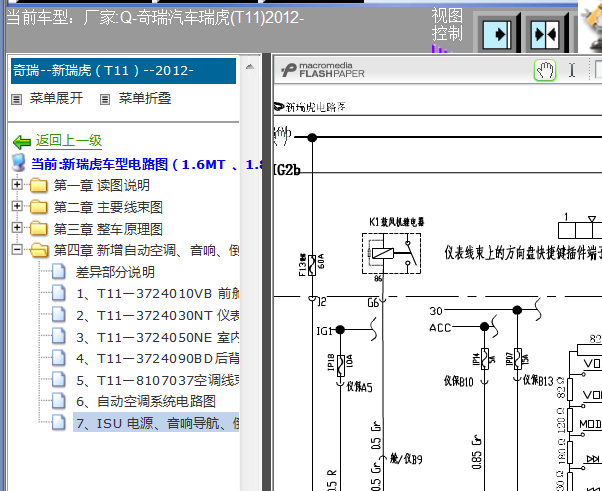Click 菜单展开 to expand all menus
The height and width of the screenshot is (491, 602).
[x=56, y=98]
